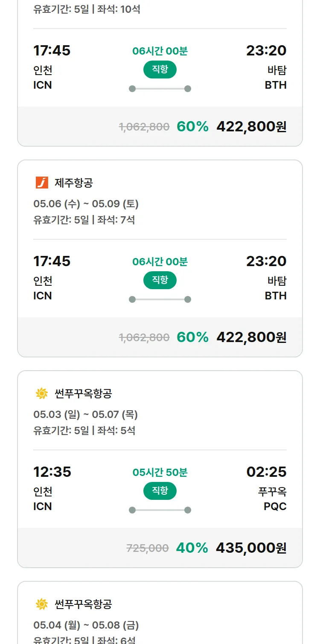
Task: Click the Sun PhuQuoc Airways logo on the 05.03 card
Action: point(42,393)
